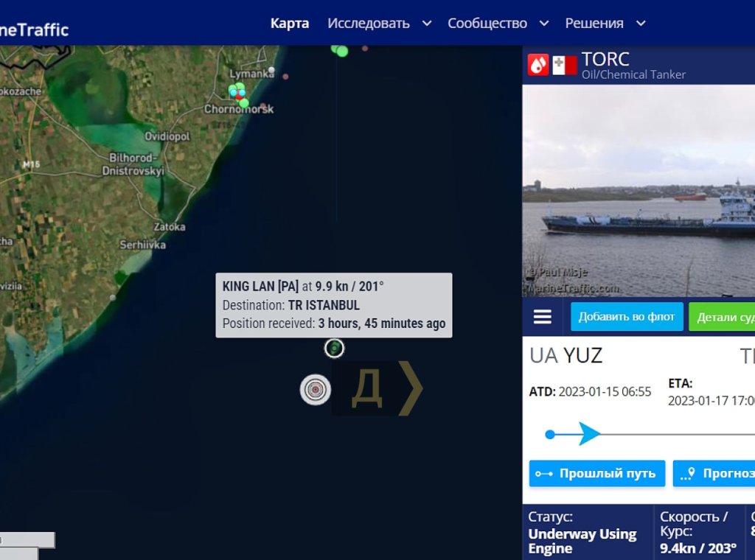Open the hamburger menu in vessel panel
The height and width of the screenshot is (560, 755).
[542, 317]
